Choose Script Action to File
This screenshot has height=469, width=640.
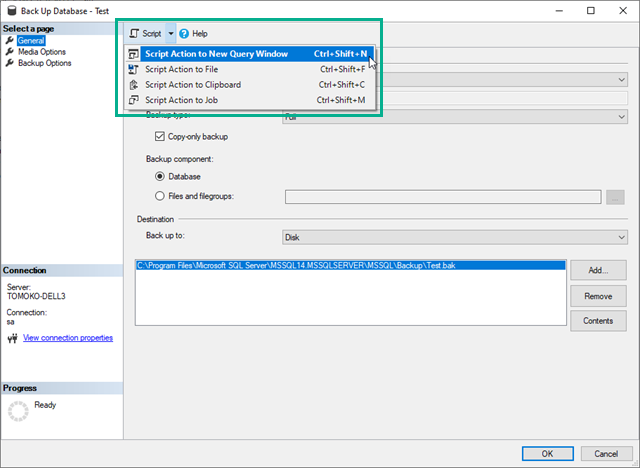(249, 69)
